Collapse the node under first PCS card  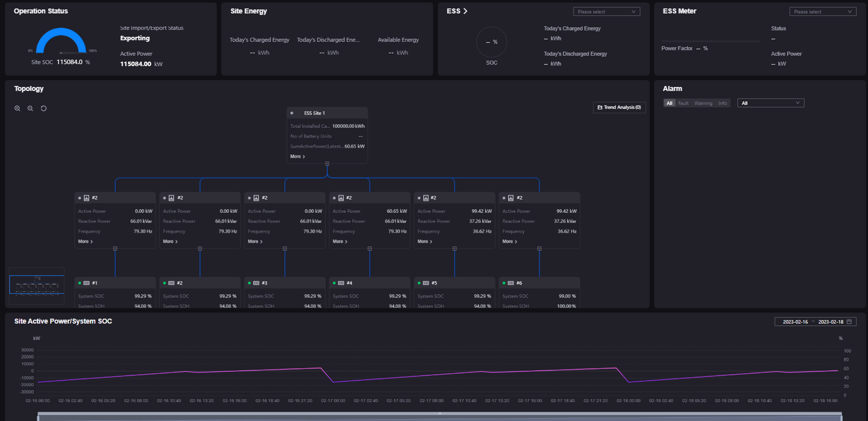click(x=115, y=248)
